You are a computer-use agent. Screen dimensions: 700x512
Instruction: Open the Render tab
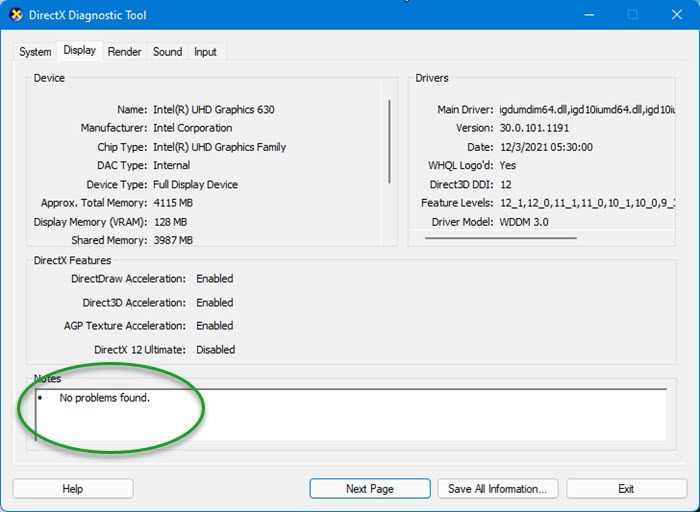[x=124, y=52]
